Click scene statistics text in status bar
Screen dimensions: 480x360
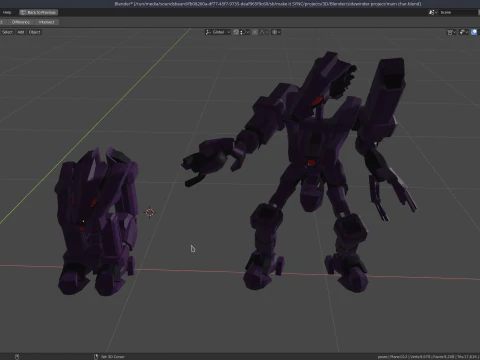coord(428,356)
